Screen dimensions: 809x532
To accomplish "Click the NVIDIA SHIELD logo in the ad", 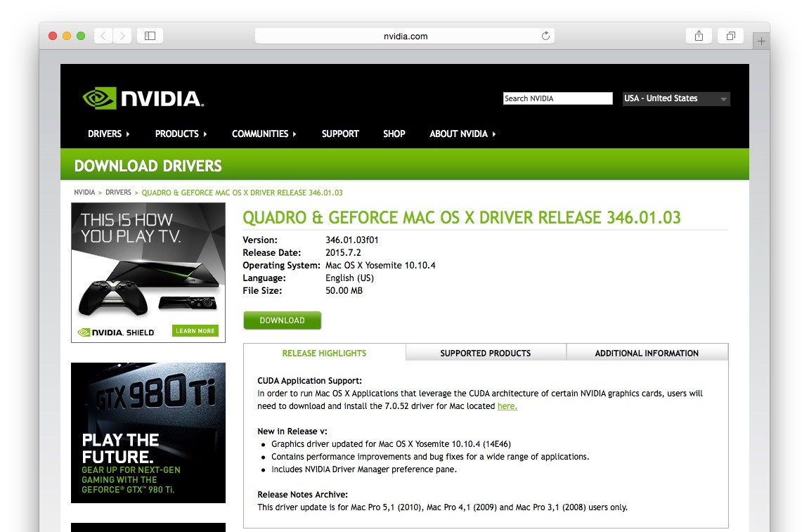I will pyautogui.click(x=116, y=332).
